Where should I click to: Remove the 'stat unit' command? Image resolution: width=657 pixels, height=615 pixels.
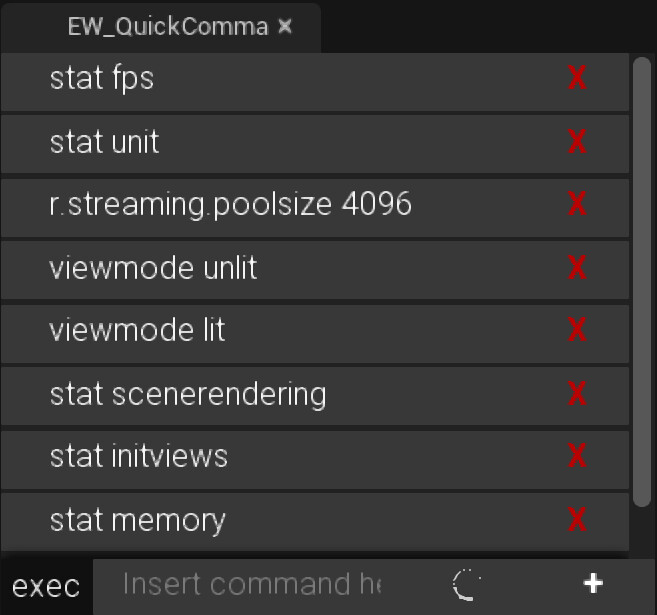click(577, 142)
